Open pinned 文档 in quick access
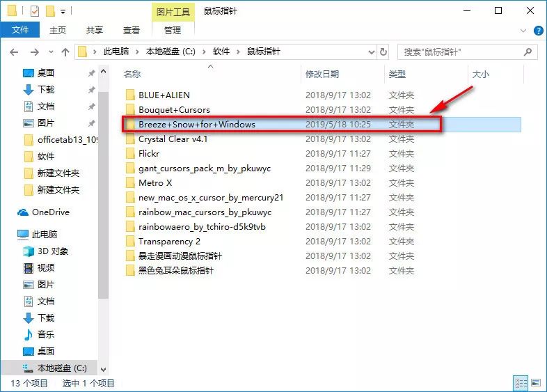 pos(46,107)
